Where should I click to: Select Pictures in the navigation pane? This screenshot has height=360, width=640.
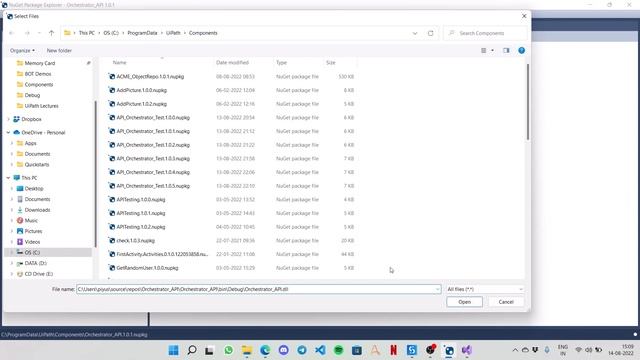point(33,231)
